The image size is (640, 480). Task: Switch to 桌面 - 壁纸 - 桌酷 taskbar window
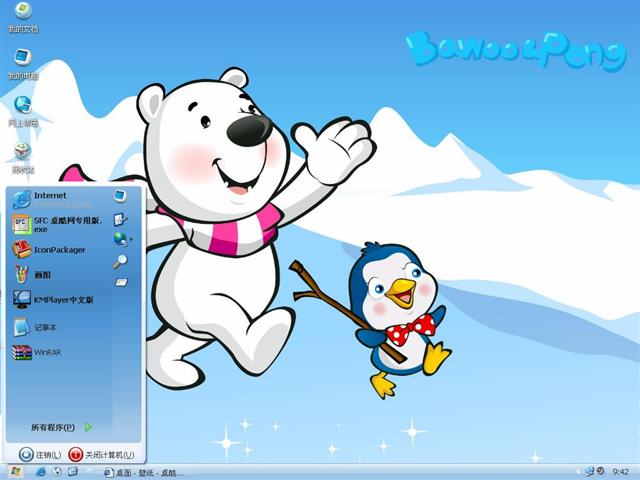tap(143, 473)
